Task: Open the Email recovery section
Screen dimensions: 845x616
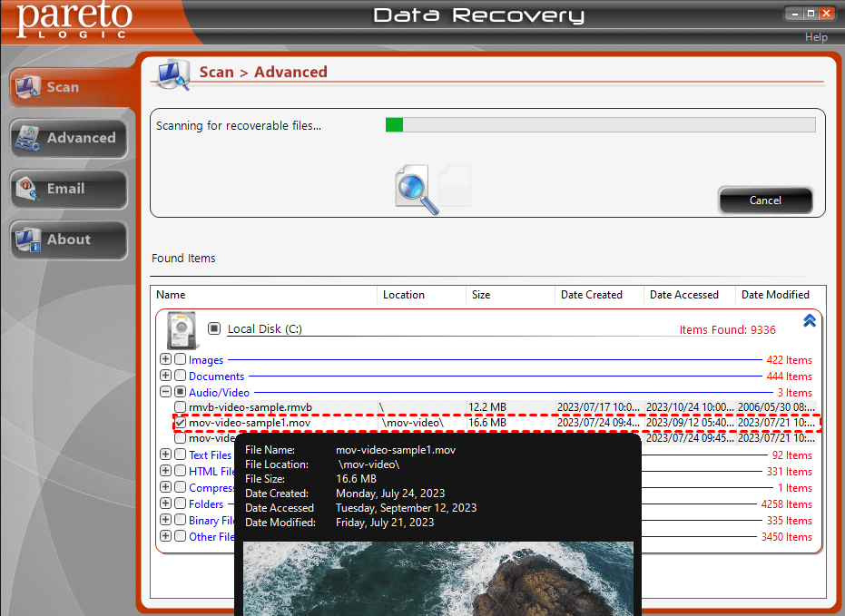Action: click(x=70, y=189)
